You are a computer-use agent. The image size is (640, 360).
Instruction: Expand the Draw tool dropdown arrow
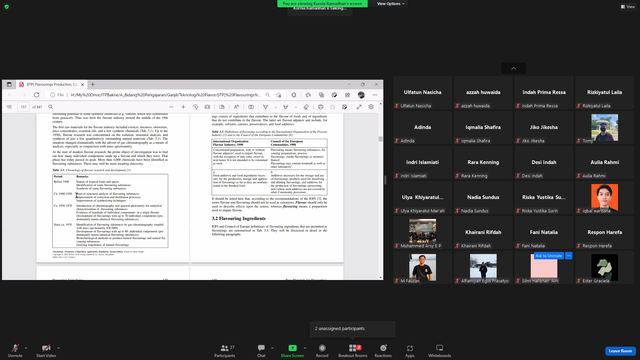pyautogui.click(x=276, y=107)
